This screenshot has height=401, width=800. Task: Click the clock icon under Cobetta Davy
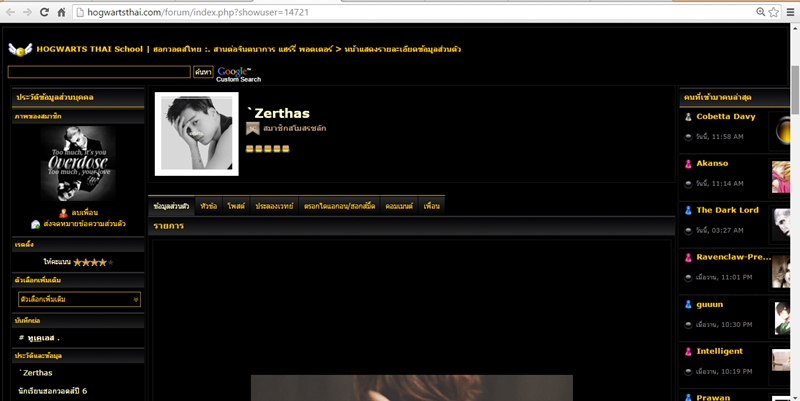click(688, 137)
